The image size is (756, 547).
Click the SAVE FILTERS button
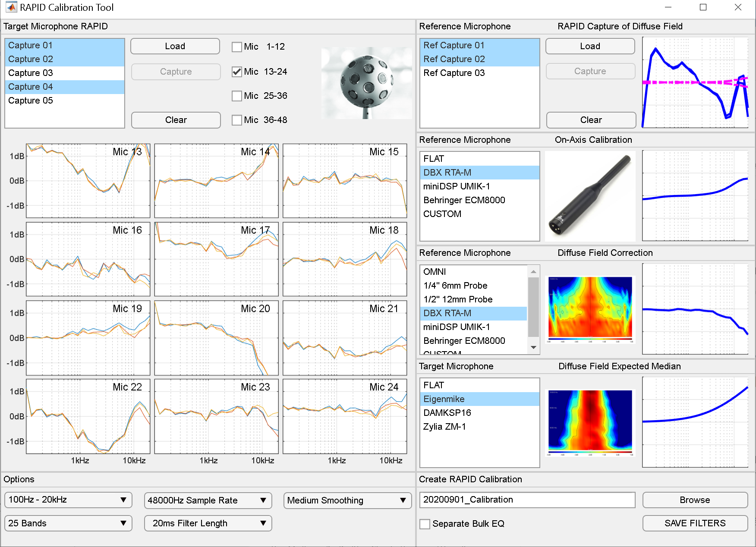point(695,523)
